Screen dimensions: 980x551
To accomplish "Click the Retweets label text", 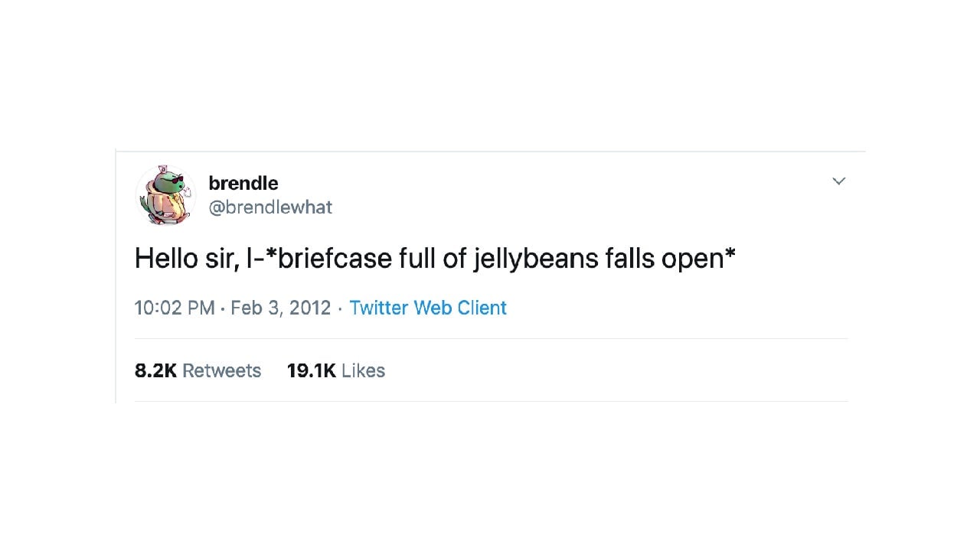I will click(x=222, y=370).
